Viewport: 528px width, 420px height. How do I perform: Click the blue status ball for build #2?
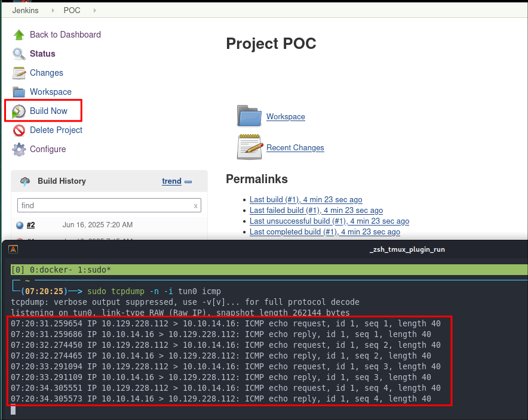pos(20,225)
